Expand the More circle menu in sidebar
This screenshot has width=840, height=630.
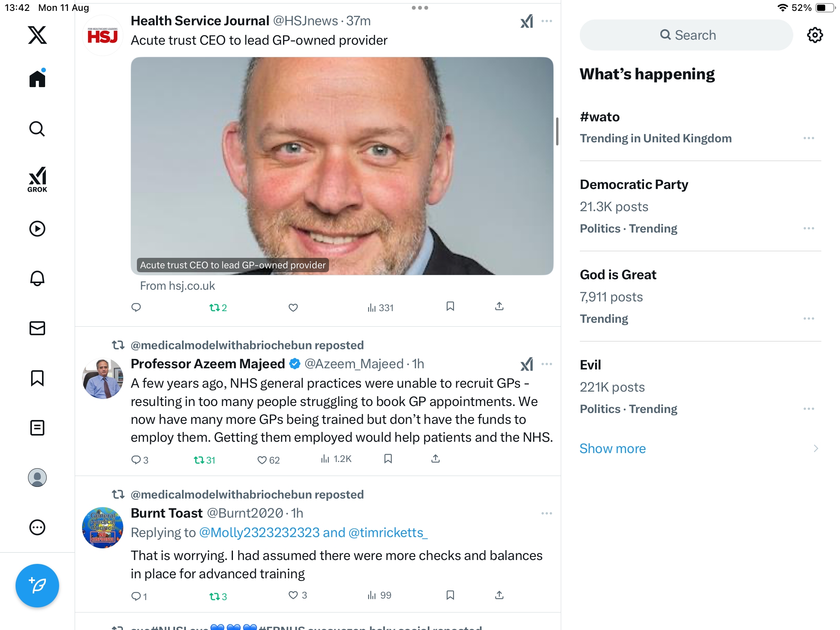37,527
